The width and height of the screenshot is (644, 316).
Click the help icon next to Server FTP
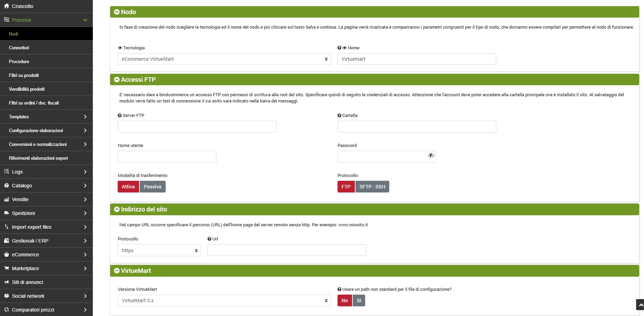click(x=120, y=116)
